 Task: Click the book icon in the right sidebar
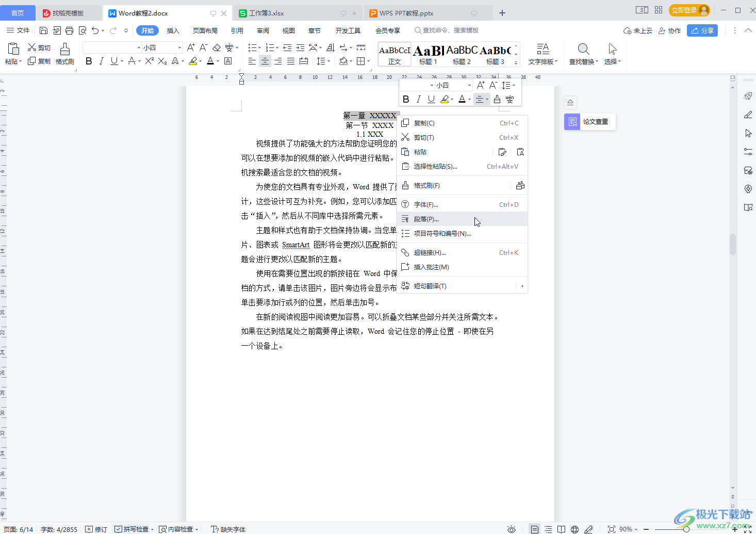coord(748,207)
